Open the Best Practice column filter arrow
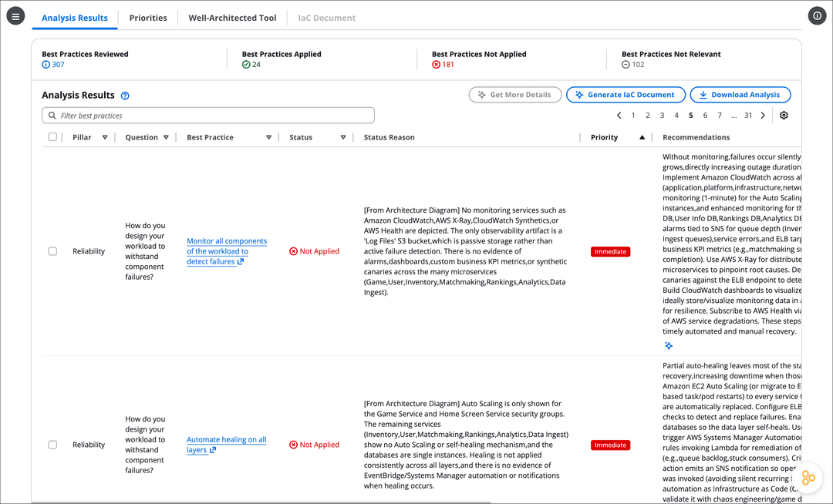This screenshot has width=833, height=504. click(x=269, y=137)
